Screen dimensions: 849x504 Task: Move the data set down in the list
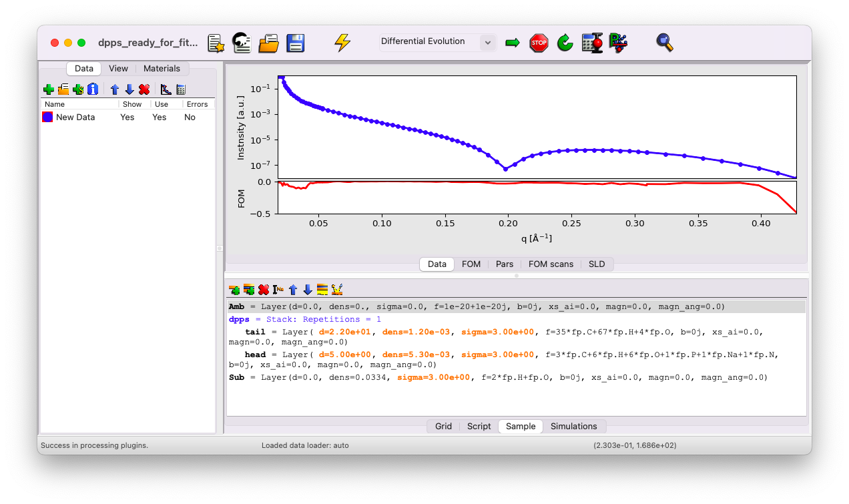point(129,89)
